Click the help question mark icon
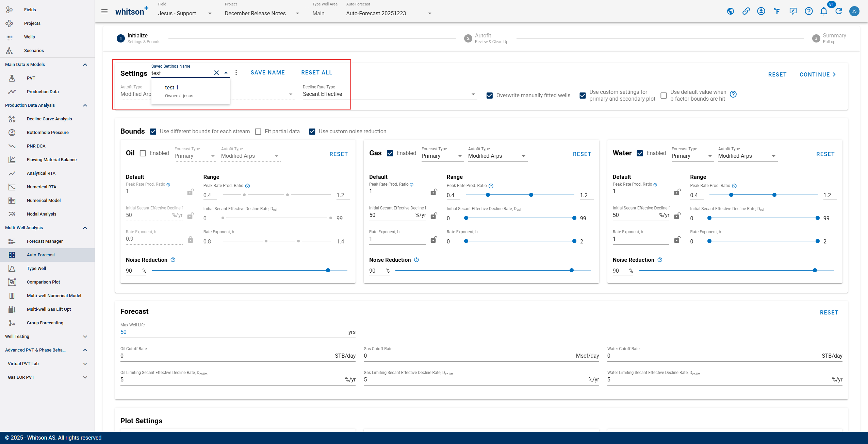The width and height of the screenshot is (868, 444). click(x=808, y=12)
